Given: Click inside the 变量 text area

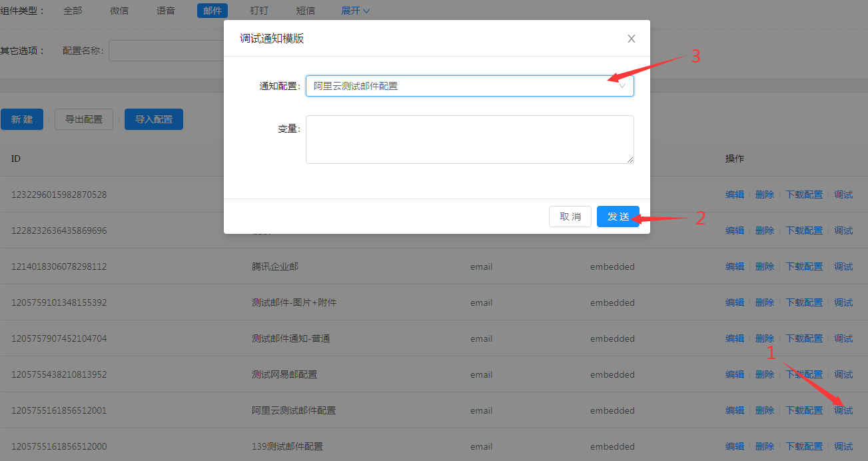Looking at the screenshot, I should coord(470,139).
